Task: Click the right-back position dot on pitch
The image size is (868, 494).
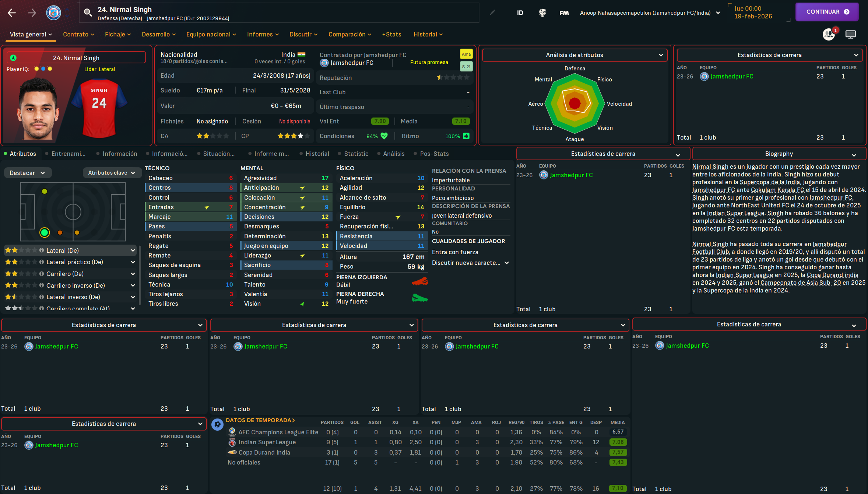Action: [x=45, y=232]
